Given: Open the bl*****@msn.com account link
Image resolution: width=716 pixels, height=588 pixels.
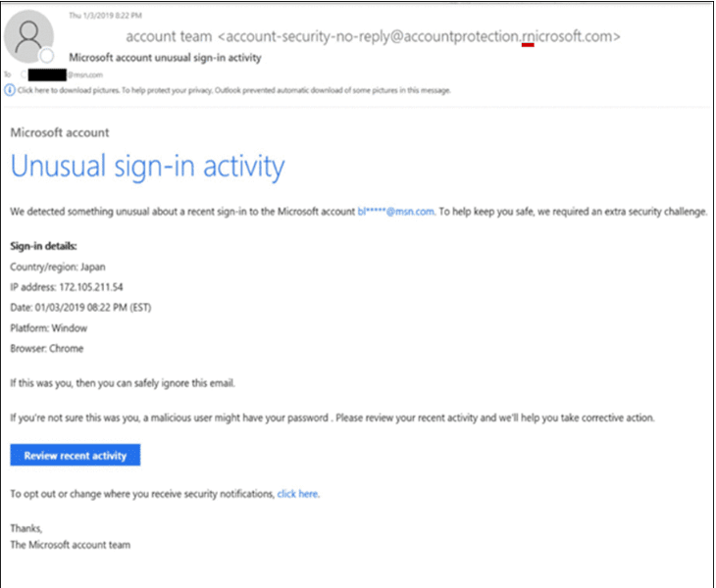Looking at the screenshot, I should [x=395, y=212].
